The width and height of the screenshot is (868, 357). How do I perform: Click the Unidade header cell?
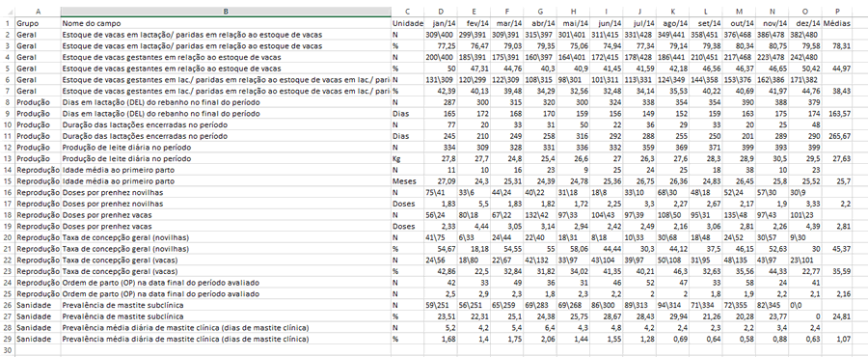click(x=407, y=24)
